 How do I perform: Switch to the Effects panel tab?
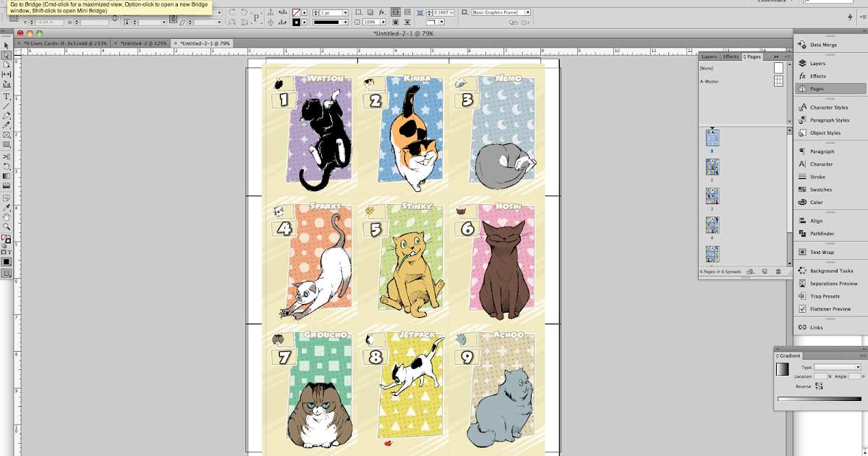[731, 56]
